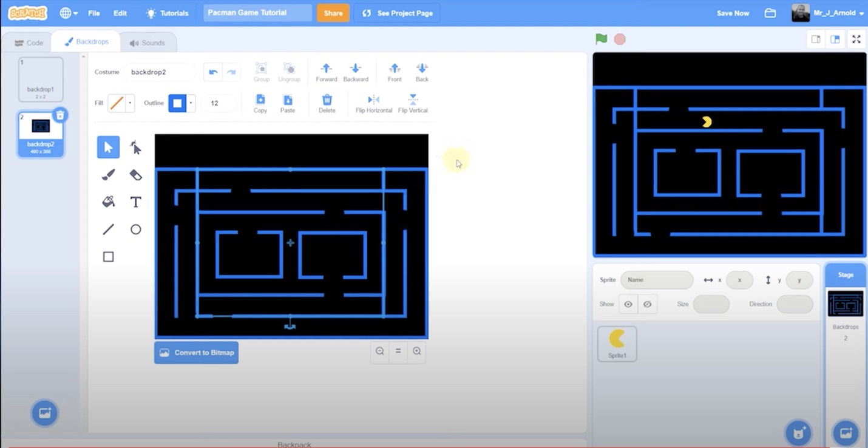The width and height of the screenshot is (868, 448).
Task: Select the Eraser tool
Action: [x=135, y=175]
